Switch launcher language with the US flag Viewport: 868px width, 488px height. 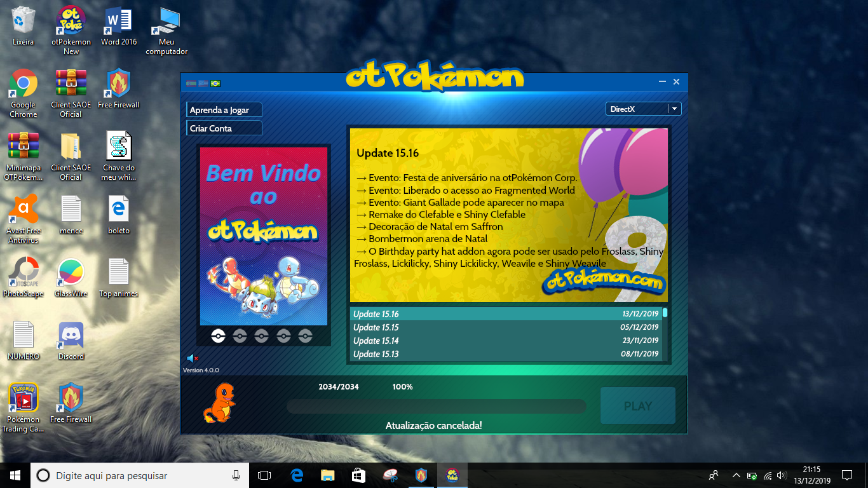[x=203, y=83]
